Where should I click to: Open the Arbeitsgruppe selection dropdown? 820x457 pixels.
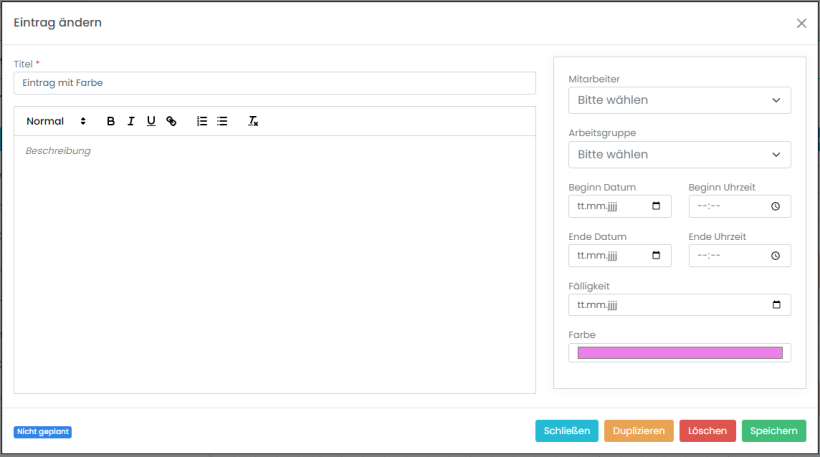pos(679,154)
